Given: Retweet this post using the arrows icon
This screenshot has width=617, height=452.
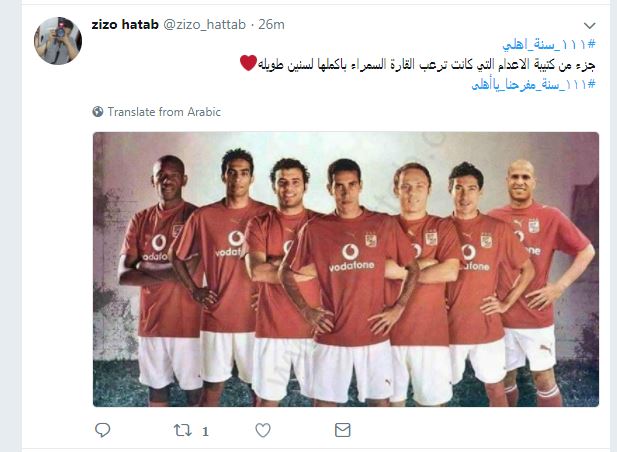Looking at the screenshot, I should [183, 430].
